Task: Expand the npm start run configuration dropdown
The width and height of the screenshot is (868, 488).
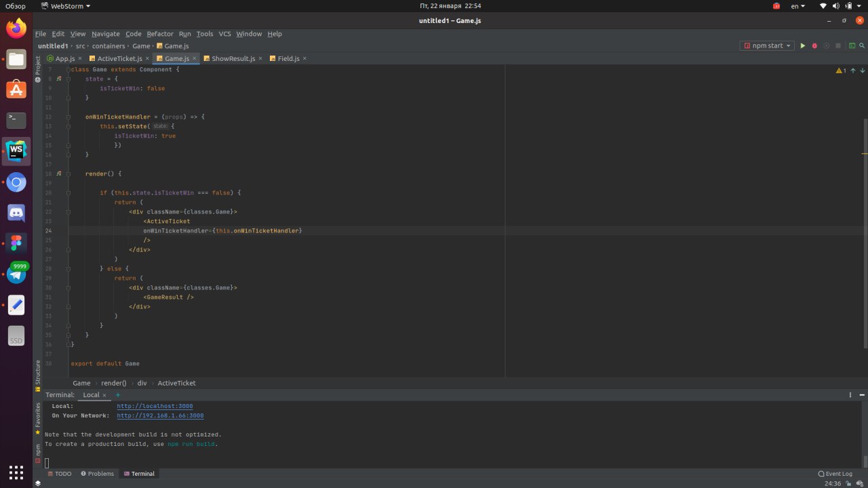Action: click(768, 46)
